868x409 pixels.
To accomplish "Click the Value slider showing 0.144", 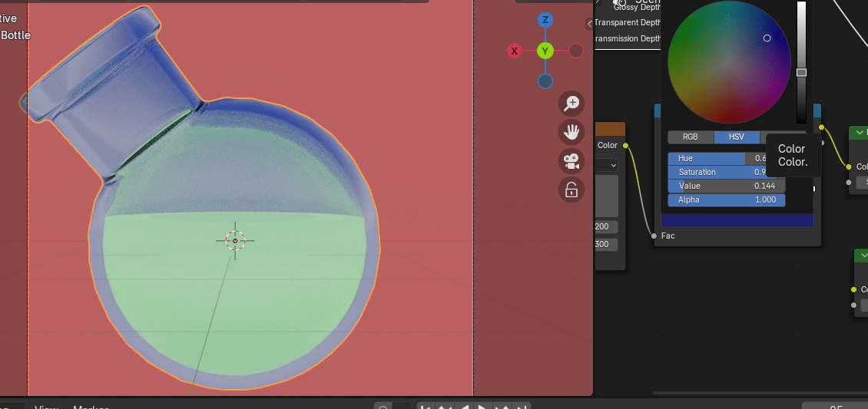I will coord(726,186).
